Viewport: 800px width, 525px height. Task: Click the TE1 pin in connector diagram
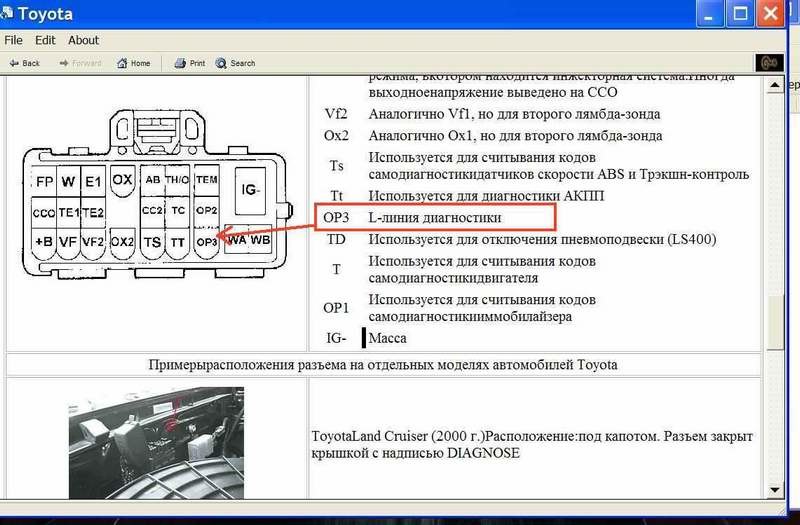click(x=68, y=212)
